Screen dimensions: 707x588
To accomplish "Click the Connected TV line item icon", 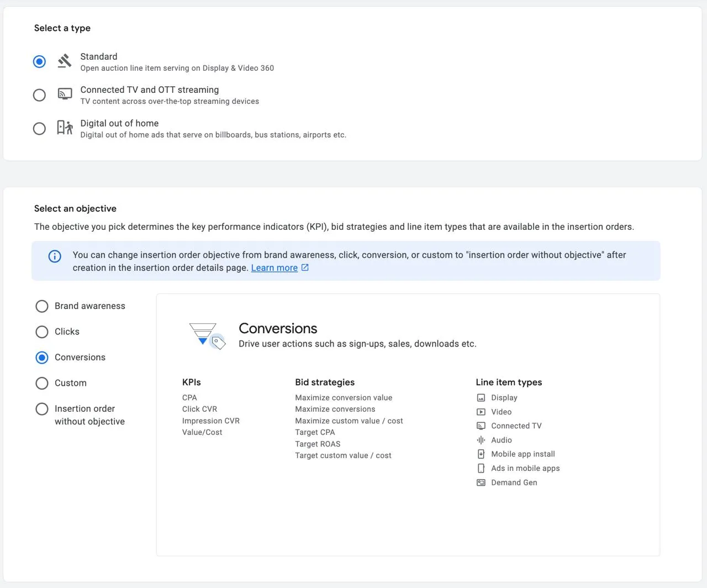I will pos(481,426).
